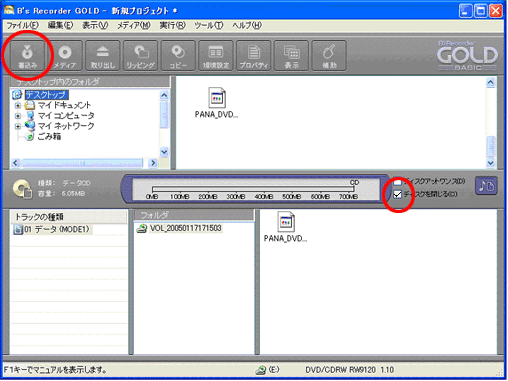This screenshot has height=381, width=508.
Task: Click the 01 データ track icon
Action: (18, 229)
